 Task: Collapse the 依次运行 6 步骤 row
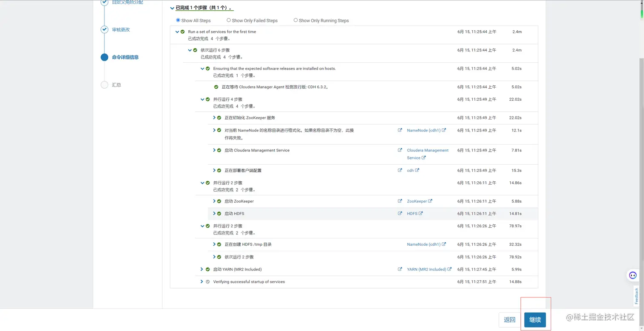tap(190, 50)
